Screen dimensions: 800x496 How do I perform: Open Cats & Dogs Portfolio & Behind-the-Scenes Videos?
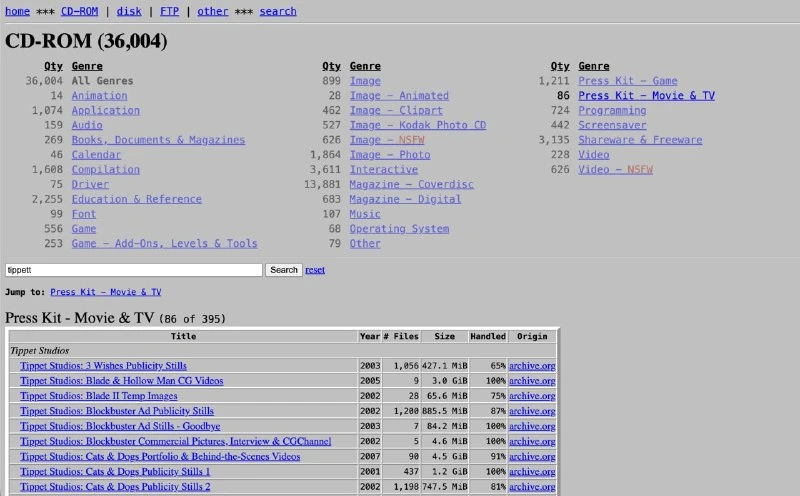[x=160, y=457]
